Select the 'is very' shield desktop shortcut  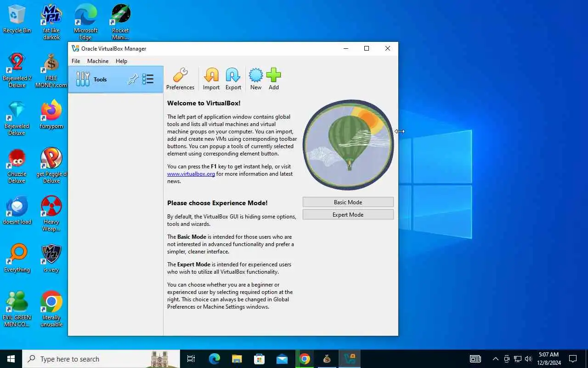(x=51, y=259)
